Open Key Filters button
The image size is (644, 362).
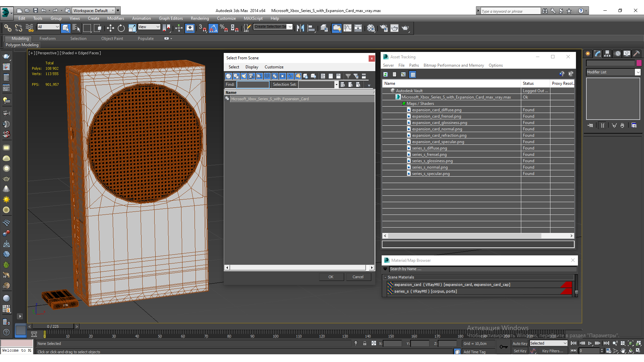552,351
